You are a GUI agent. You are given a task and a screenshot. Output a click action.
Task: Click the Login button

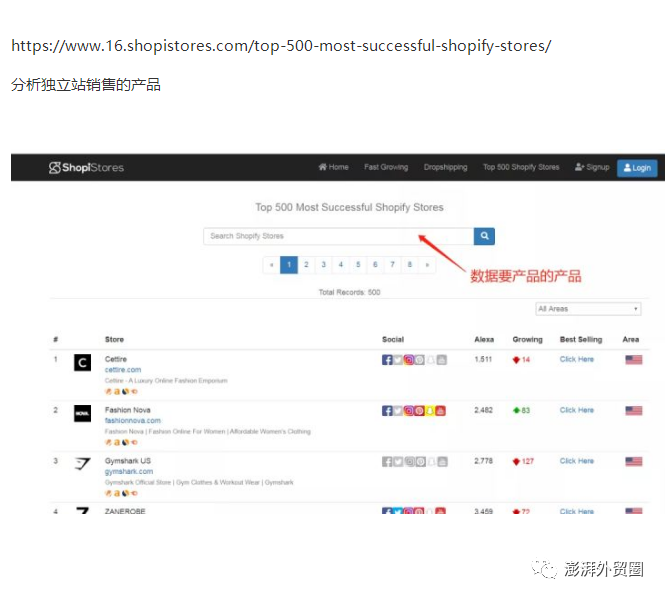click(637, 167)
